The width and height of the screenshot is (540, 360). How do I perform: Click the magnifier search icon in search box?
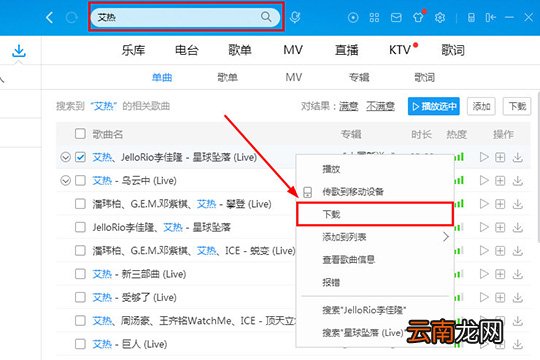coord(266,17)
